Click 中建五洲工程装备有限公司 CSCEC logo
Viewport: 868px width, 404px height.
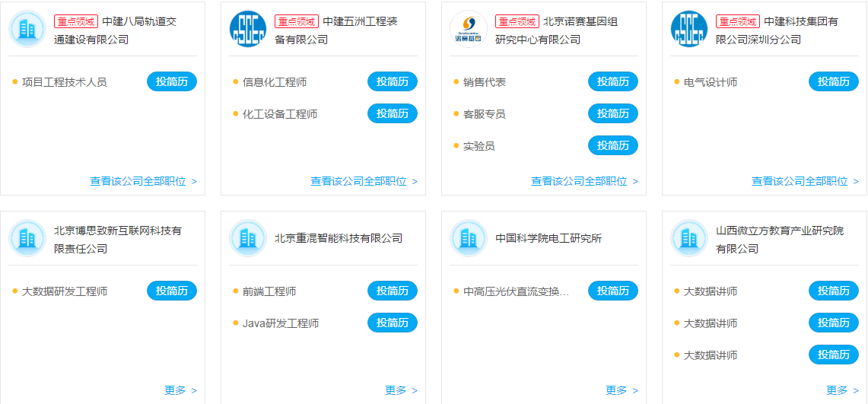click(x=248, y=29)
